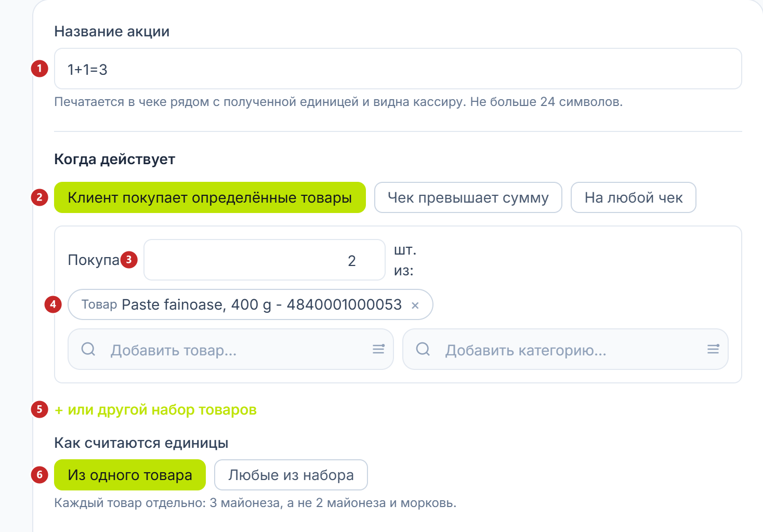The image size is (763, 532).
Task: Open product list icon in 'Добавить товар' field
Action: [x=378, y=349]
